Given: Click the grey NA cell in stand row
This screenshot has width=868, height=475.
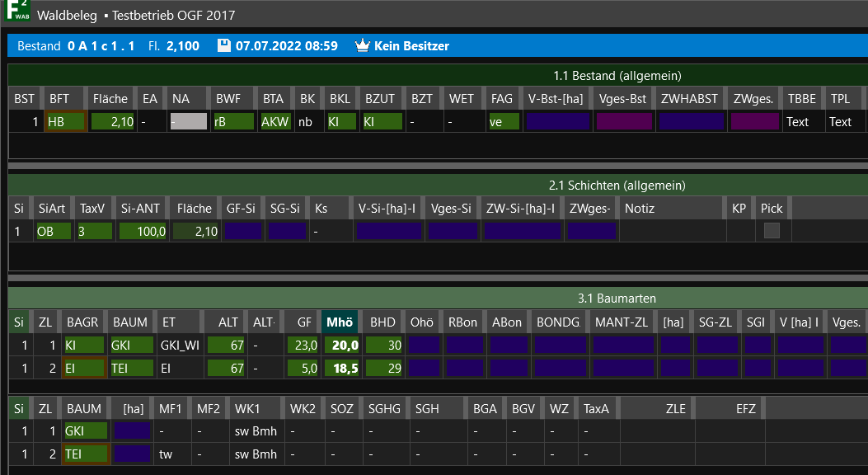Looking at the screenshot, I should 188,122.
